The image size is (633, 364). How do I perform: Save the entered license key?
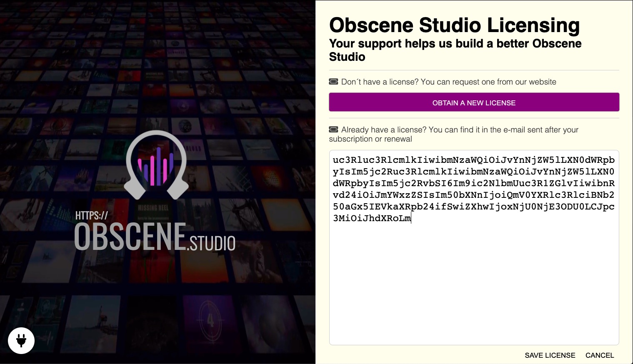[550, 355]
